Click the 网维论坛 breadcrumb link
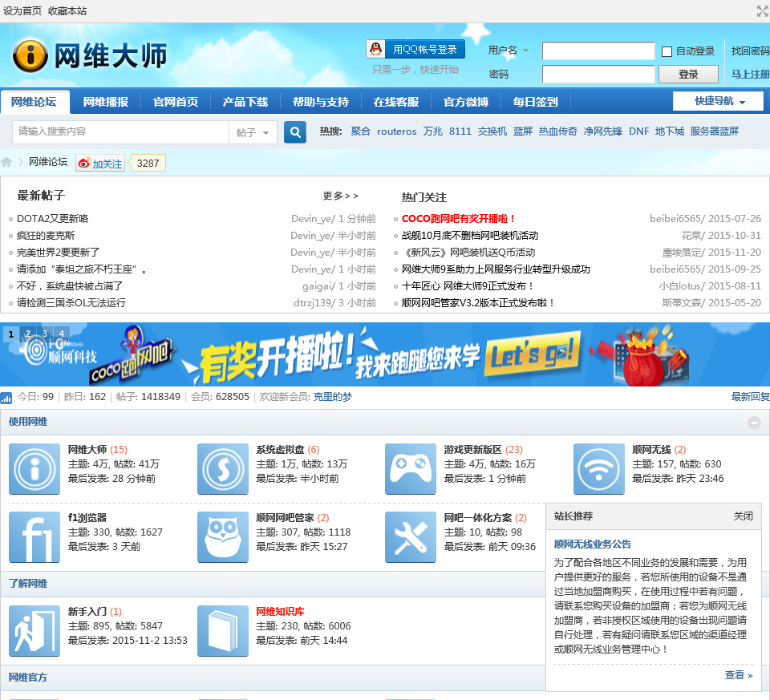 click(47, 162)
